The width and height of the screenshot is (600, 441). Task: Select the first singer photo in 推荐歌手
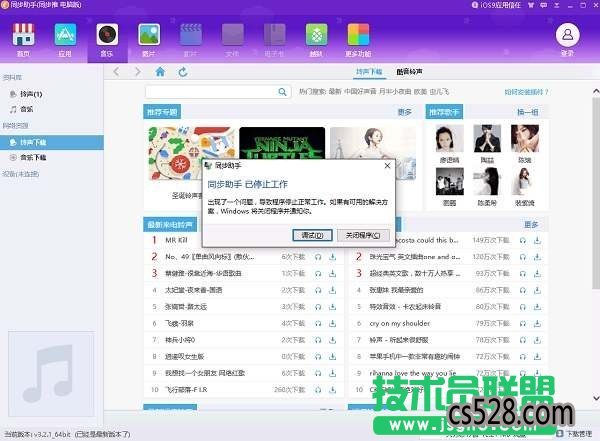449,138
